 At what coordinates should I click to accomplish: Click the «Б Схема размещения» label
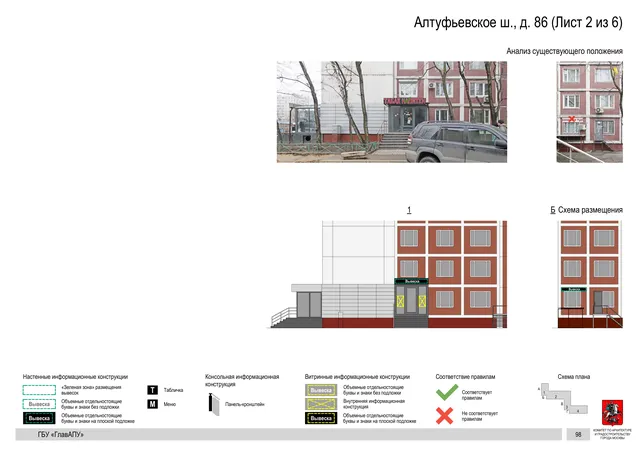click(x=586, y=210)
